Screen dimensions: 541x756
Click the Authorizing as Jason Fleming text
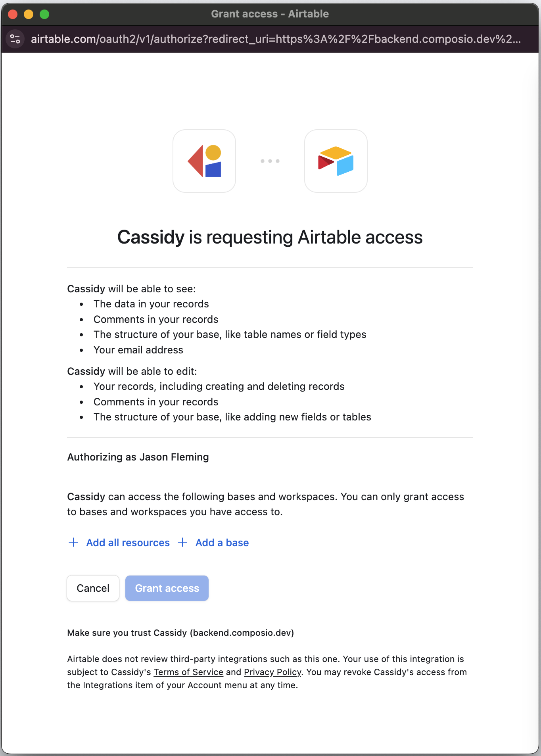pyautogui.click(x=138, y=457)
